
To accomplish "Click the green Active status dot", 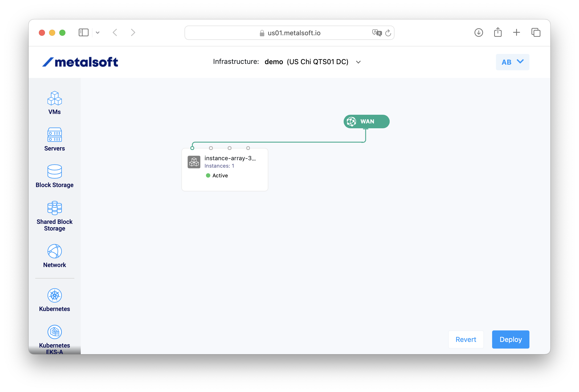I will click(208, 175).
